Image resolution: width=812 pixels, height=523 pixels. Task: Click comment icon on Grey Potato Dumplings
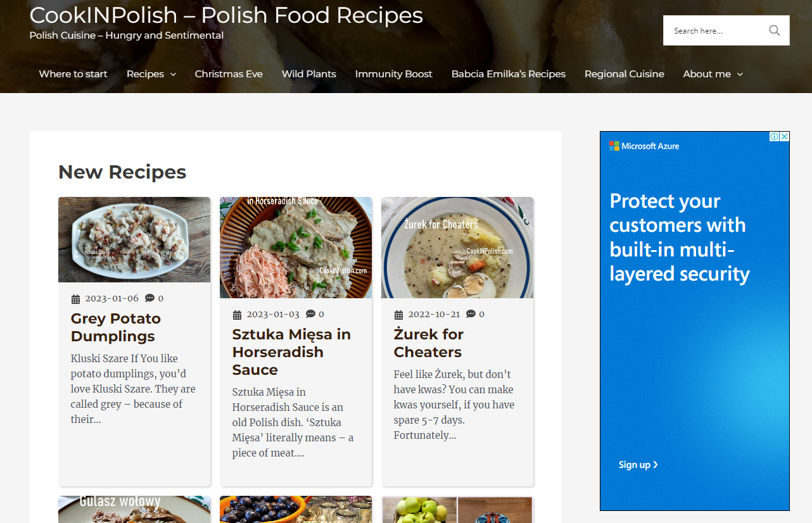click(x=149, y=298)
